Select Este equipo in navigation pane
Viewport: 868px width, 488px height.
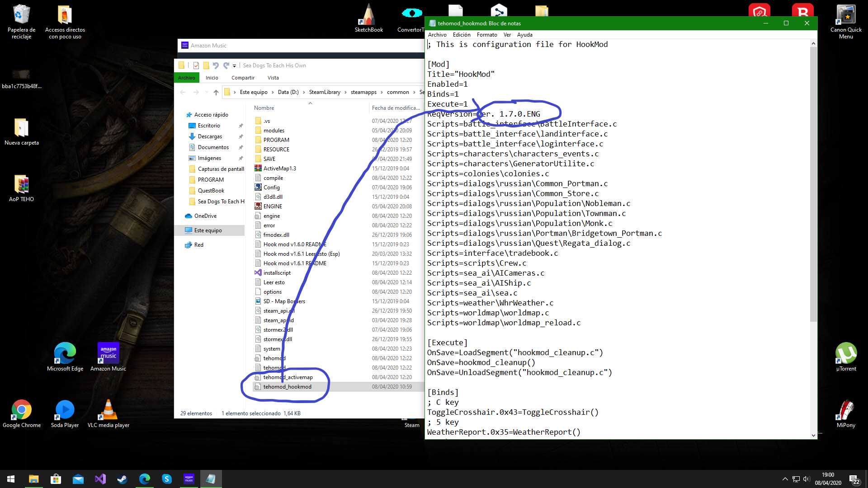tap(208, 230)
